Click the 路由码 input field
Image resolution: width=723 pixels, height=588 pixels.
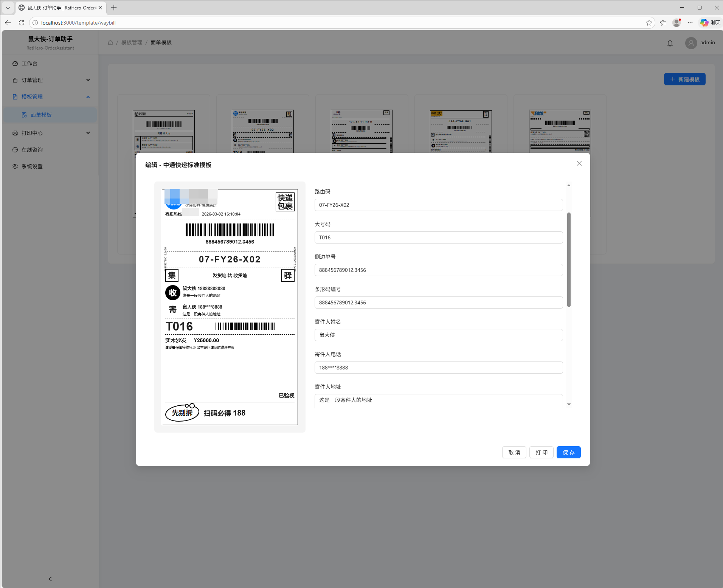click(438, 205)
